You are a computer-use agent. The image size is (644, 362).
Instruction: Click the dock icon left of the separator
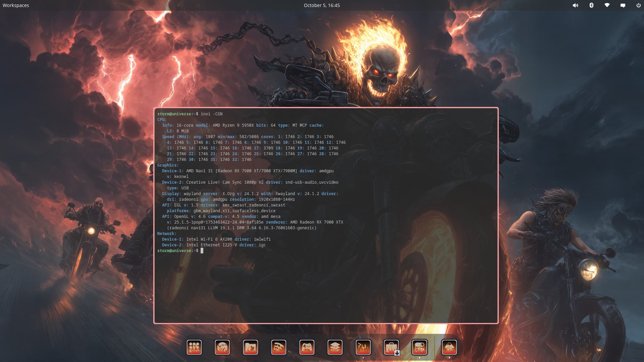coord(420,347)
